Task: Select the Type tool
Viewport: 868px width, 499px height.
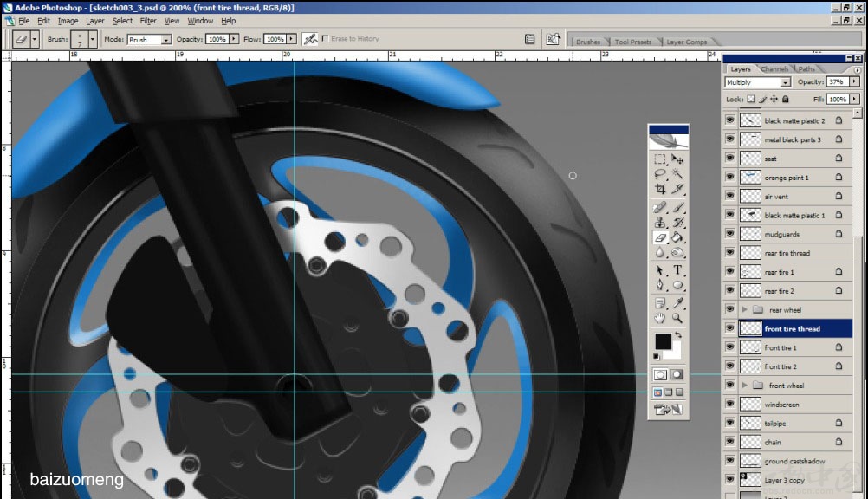Action: point(677,270)
